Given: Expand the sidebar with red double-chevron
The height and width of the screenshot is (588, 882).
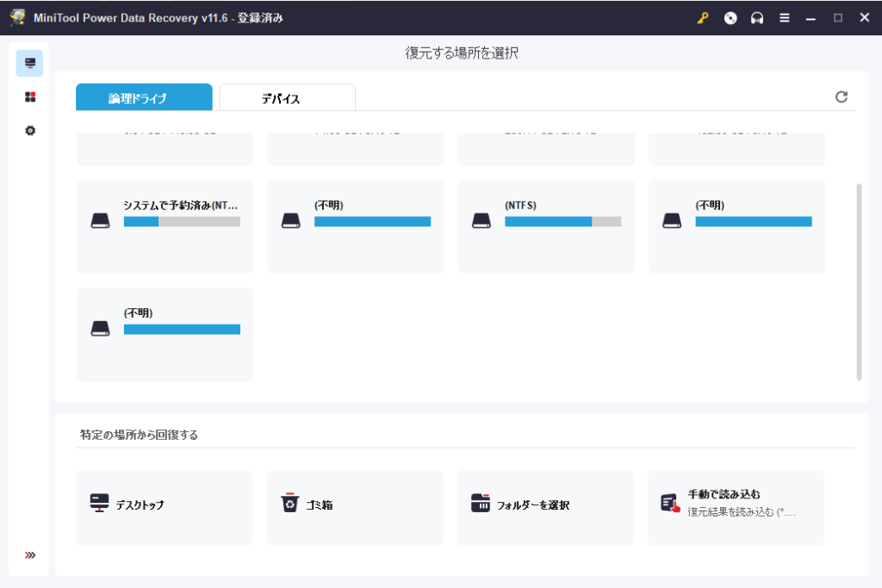Looking at the screenshot, I should [x=30, y=555].
